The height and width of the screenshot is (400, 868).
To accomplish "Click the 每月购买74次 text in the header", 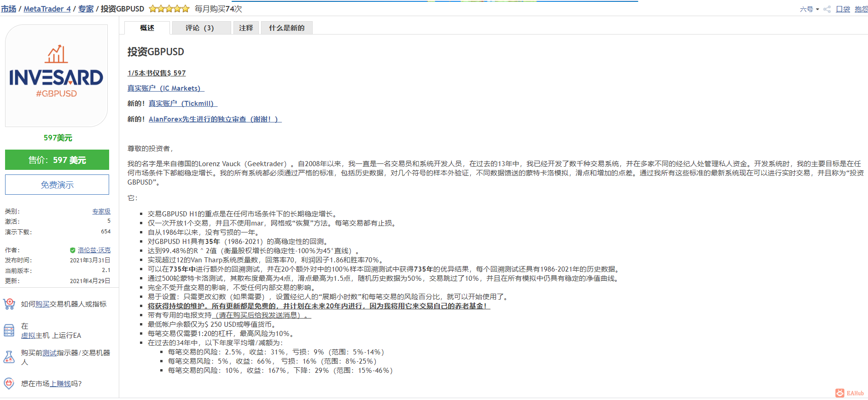I will point(218,9).
